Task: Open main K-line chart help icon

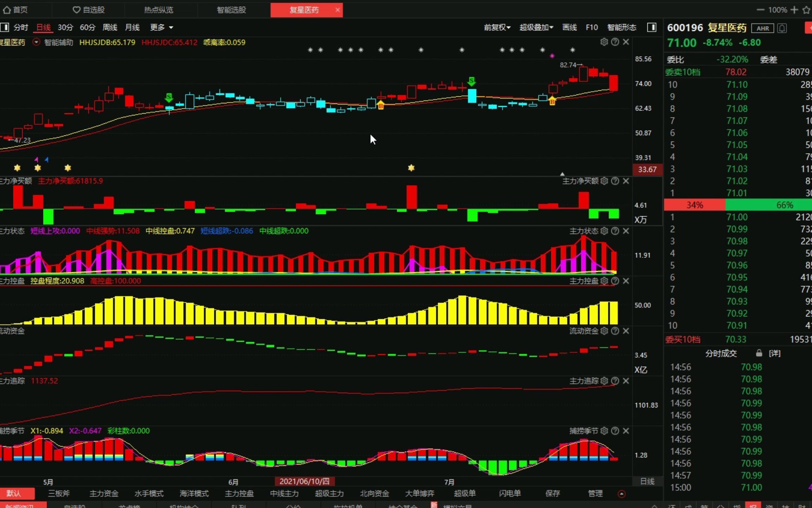Action: [615, 42]
